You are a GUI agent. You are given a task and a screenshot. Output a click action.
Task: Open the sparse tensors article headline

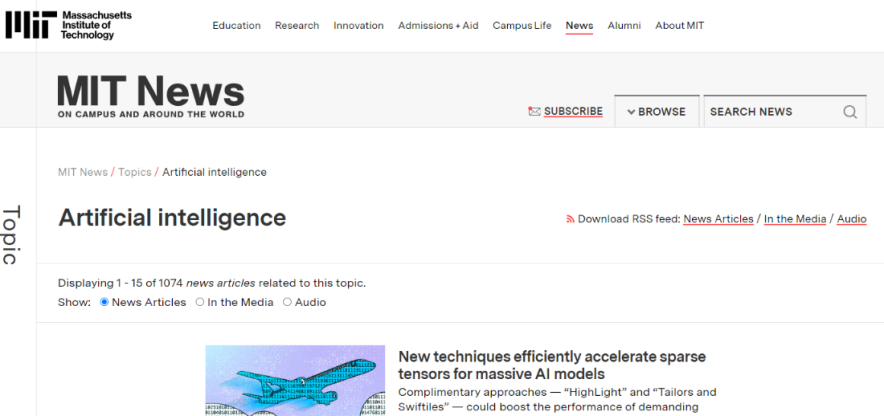click(552, 365)
